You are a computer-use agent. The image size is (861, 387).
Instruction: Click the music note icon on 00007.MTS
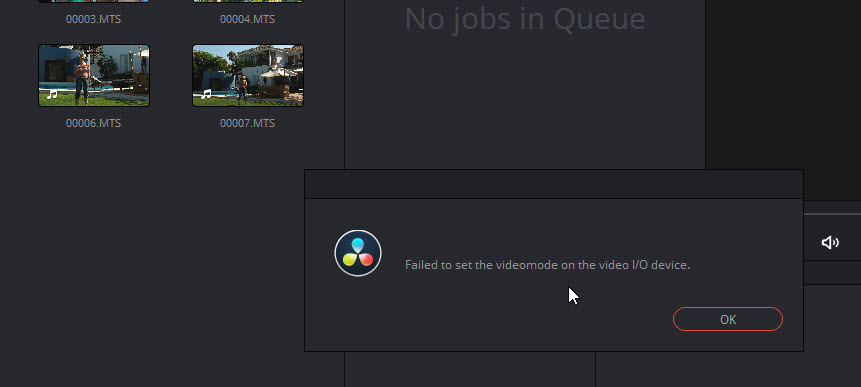pos(206,94)
